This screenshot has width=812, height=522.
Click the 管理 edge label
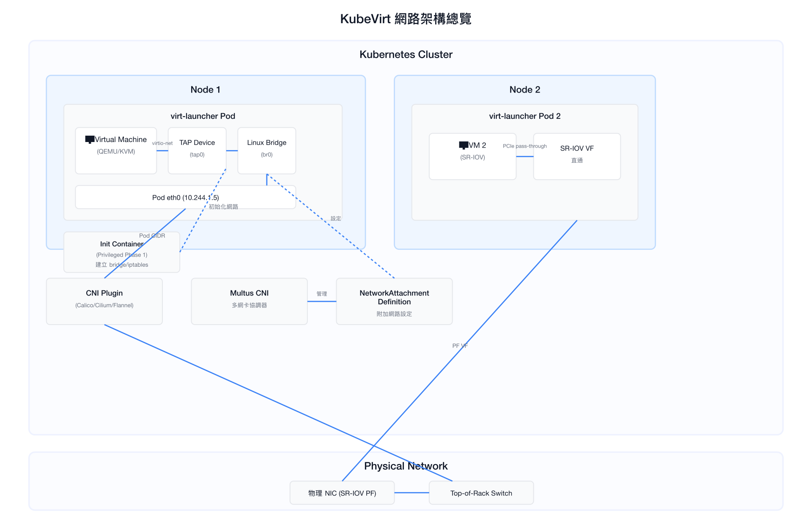[x=322, y=294]
